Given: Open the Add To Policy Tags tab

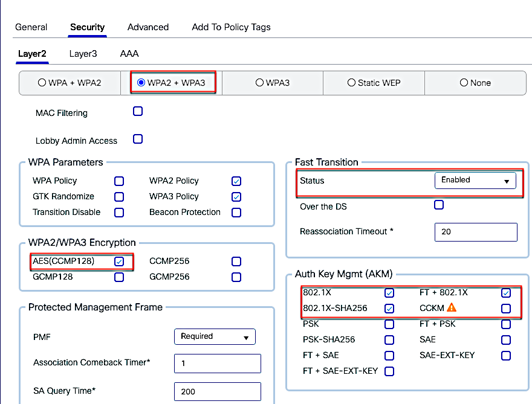Looking at the screenshot, I should pyautogui.click(x=231, y=27).
